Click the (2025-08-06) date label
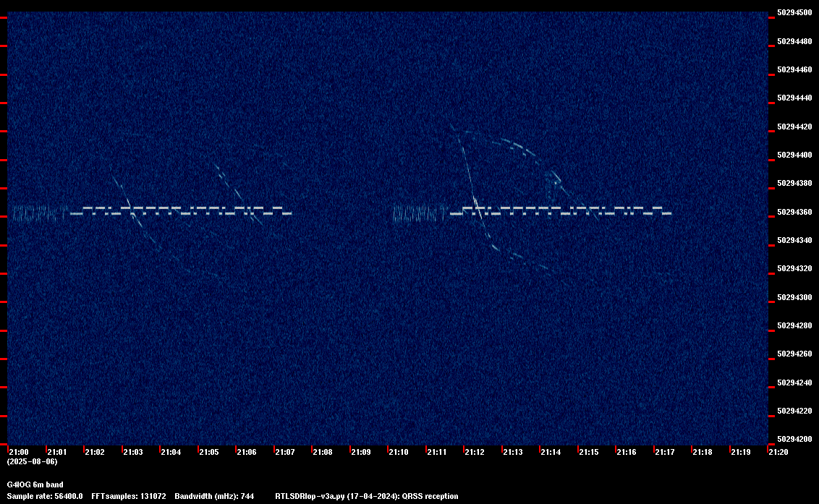Image resolution: width=819 pixels, height=504 pixels. (x=32, y=461)
